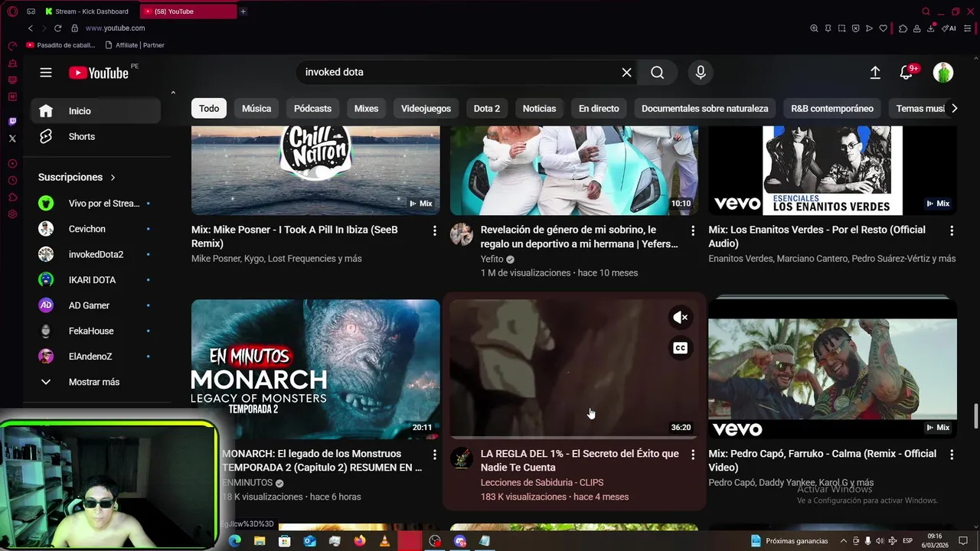Open Lecciones de Sabiduría - CLIPS channel link
The width and height of the screenshot is (980, 551).
point(542,483)
